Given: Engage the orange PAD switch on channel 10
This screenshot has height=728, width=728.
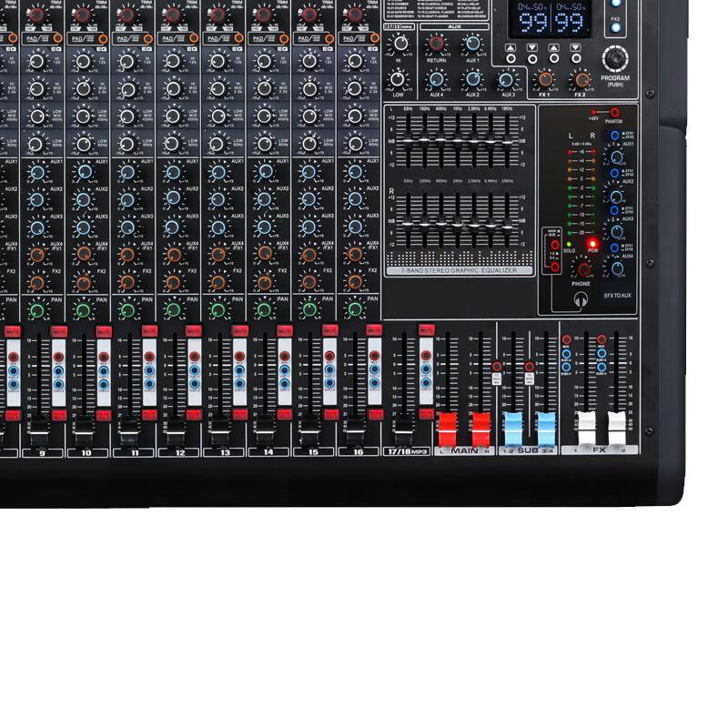Looking at the screenshot, I should pos(103,39).
